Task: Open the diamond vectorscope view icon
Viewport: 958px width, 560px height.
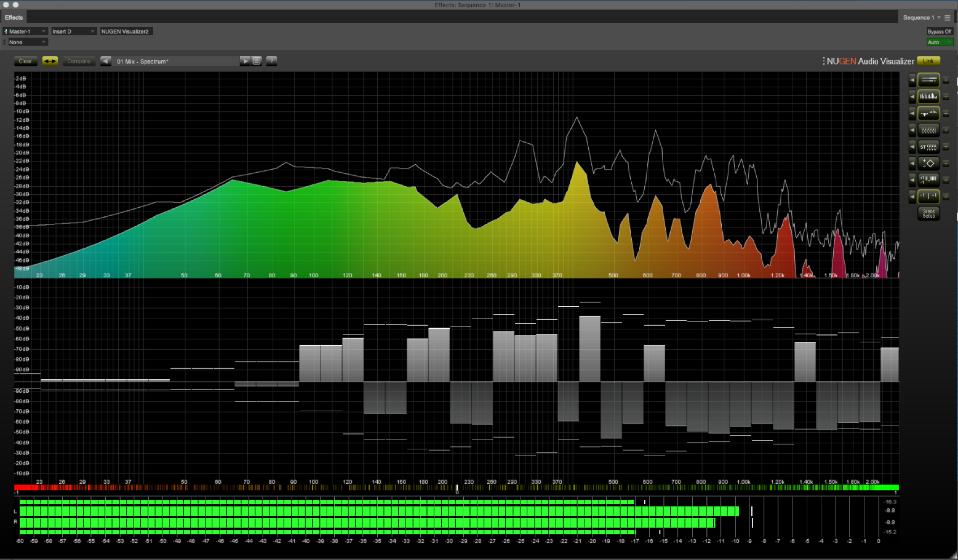Action: click(x=929, y=163)
